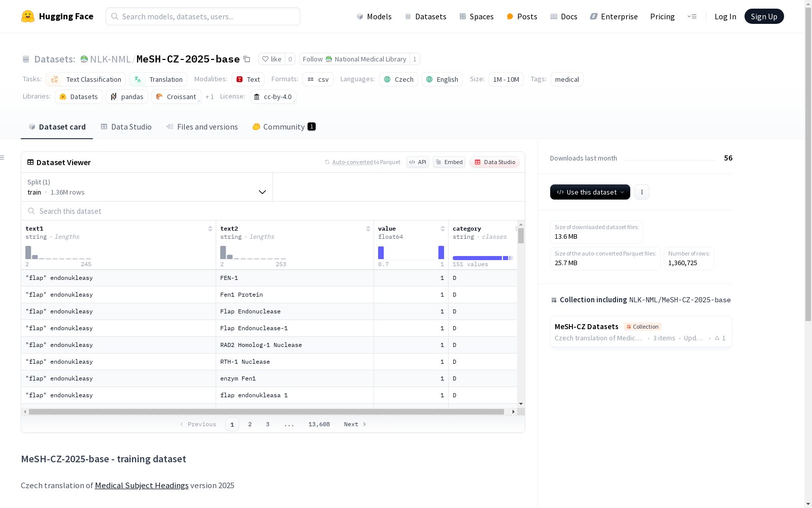
Task: Open Medical Subject Headings link
Action: (142, 485)
